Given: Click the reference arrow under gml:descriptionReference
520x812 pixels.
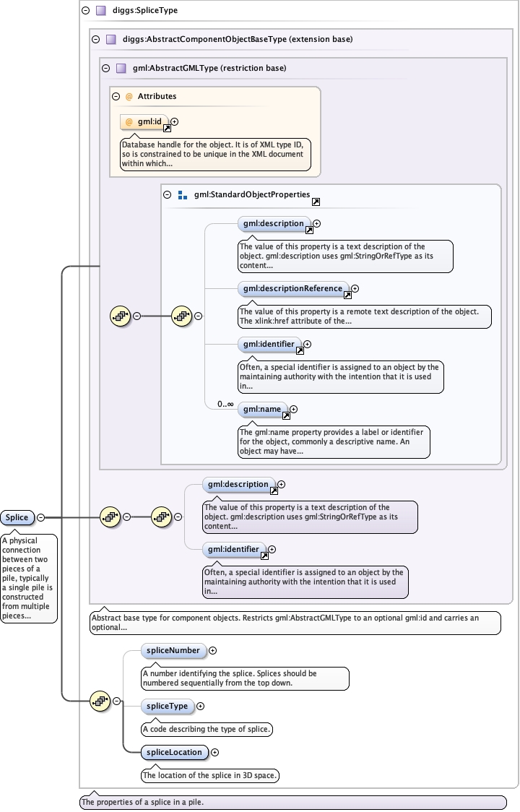Looking at the screenshot, I should [x=347, y=295].
